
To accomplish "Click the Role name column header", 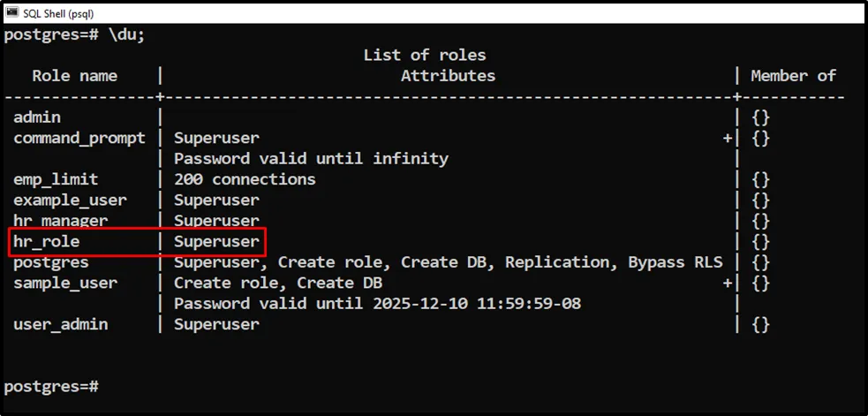I will click(75, 76).
